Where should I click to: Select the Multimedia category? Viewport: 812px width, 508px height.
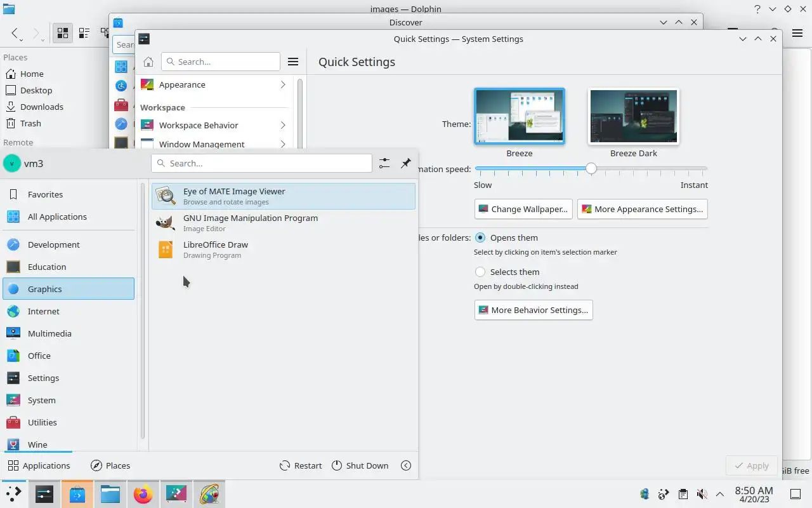(69, 333)
